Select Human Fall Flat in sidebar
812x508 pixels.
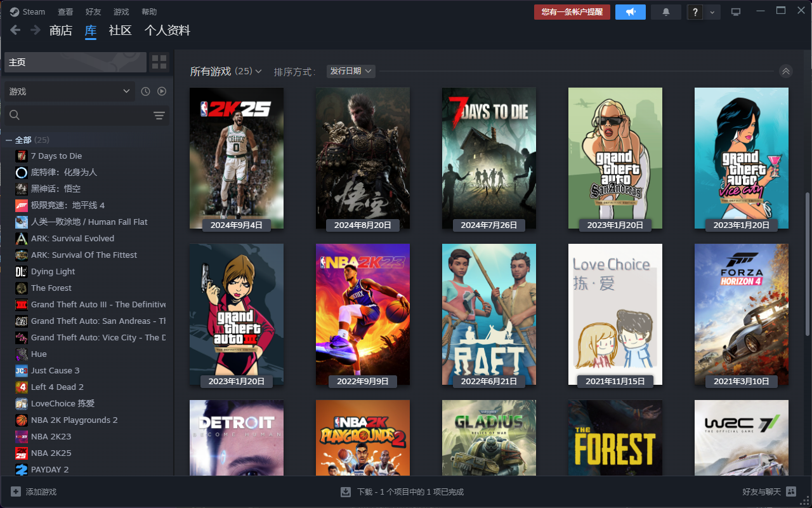point(89,222)
